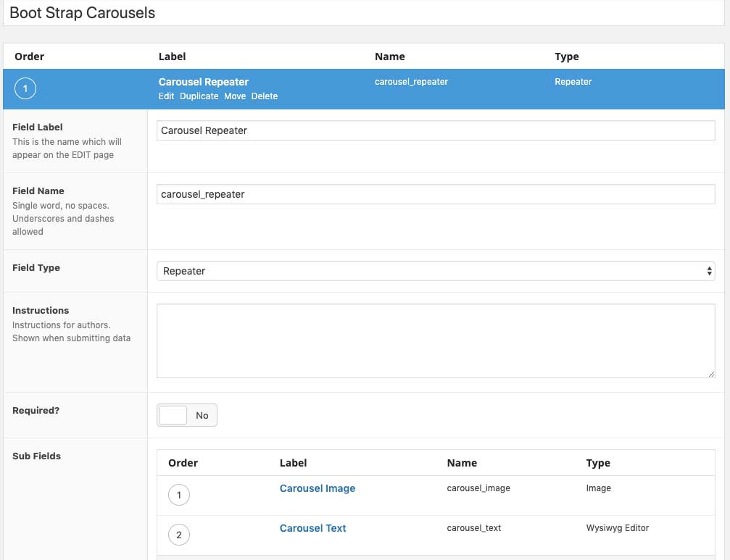Click the Order column header
Image resolution: width=730 pixels, height=560 pixels.
pos(30,57)
